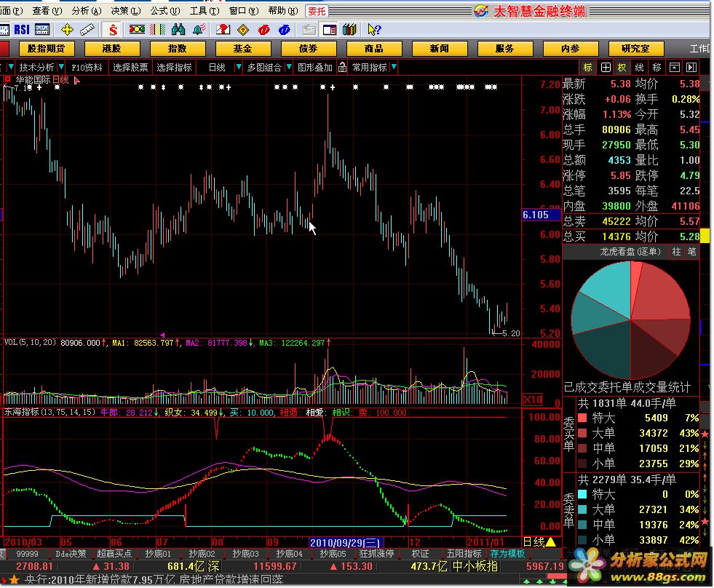Select the Dde决策 indicator tab
The width and height of the screenshot is (714, 588).
tap(71, 554)
